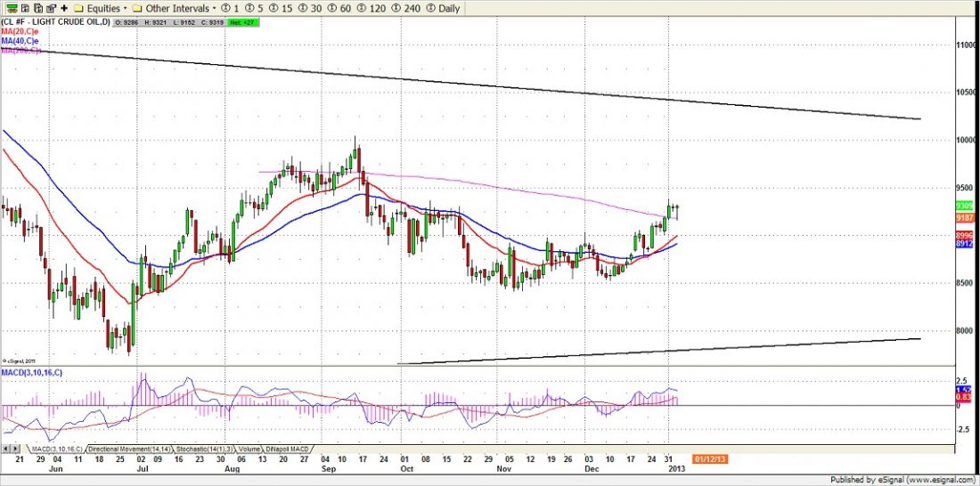The image size is (980, 486).
Task: Open the Equities folder dropdown
Action: coord(102,8)
